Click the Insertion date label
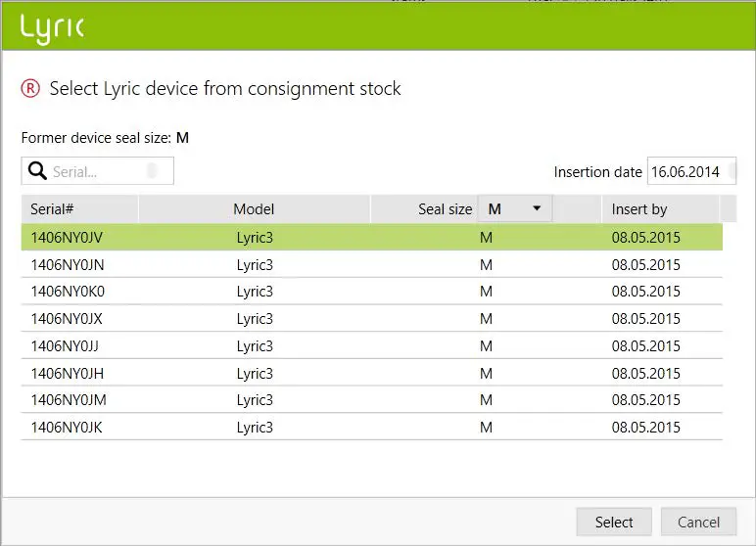 click(x=598, y=172)
